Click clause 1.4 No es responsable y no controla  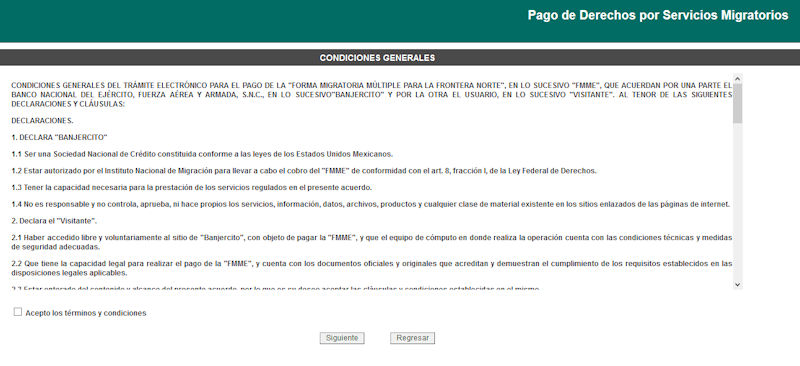[371, 204]
